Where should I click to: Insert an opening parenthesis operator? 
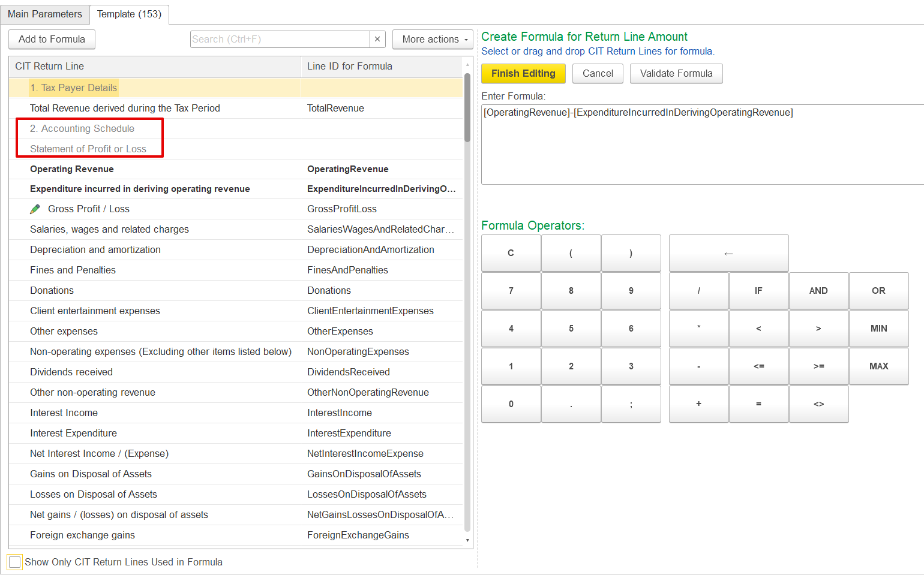click(x=571, y=253)
